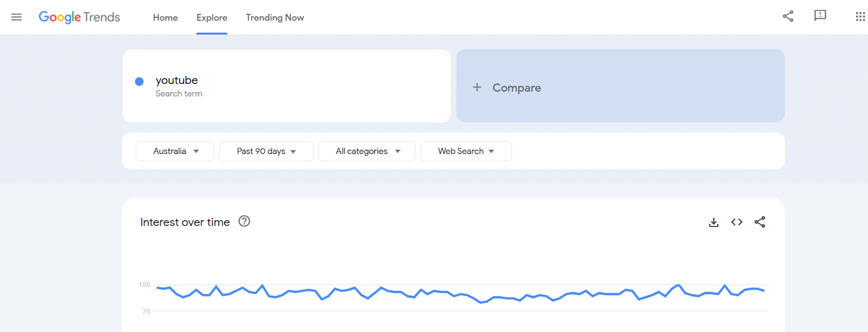The height and width of the screenshot is (332, 868).
Task: Open Interest over time help icon
Action: [245, 221]
